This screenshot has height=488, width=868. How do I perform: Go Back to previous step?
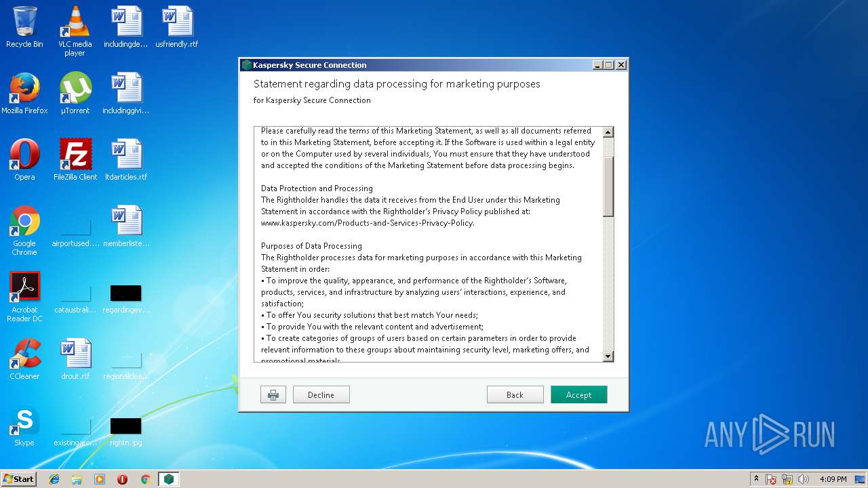point(515,394)
